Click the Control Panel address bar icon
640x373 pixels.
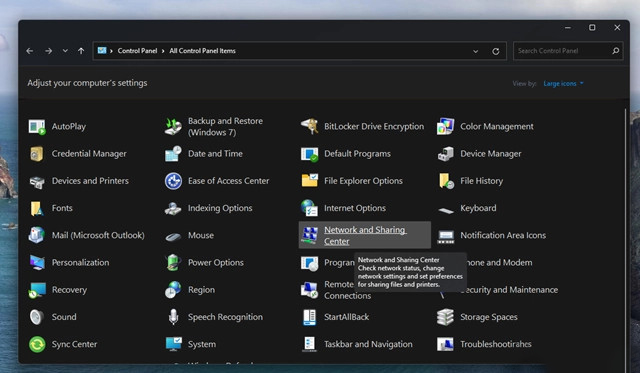102,51
